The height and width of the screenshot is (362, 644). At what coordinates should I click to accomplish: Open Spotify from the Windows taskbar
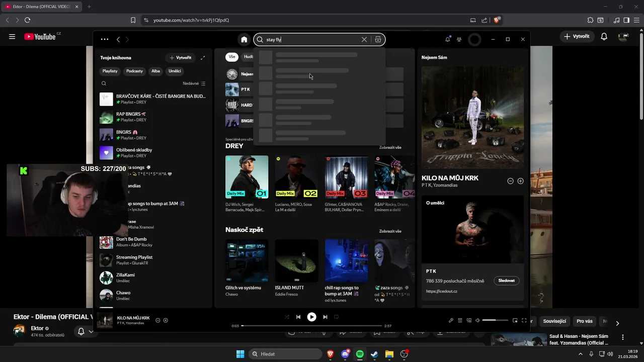[x=360, y=354]
